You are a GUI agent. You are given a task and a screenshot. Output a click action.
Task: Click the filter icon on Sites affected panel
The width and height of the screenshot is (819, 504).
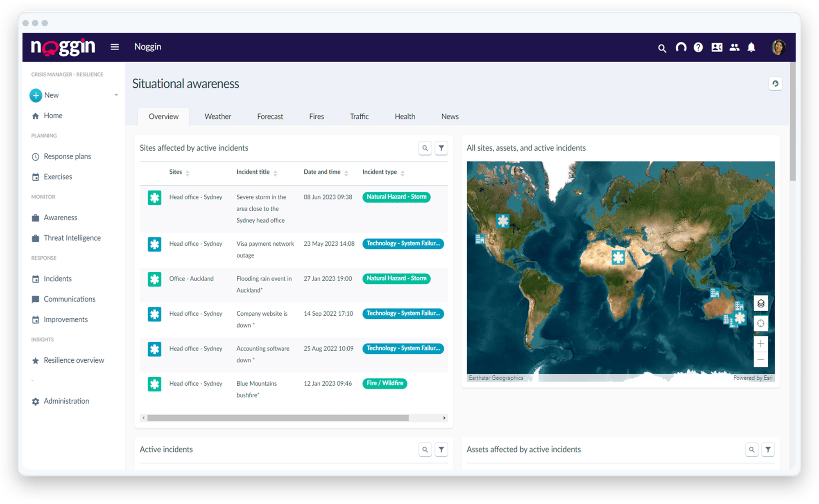[441, 148]
